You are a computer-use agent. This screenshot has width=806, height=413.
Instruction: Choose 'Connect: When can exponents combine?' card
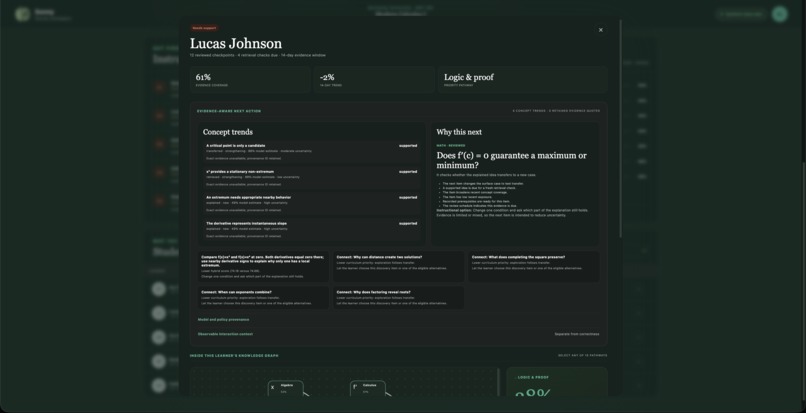click(264, 298)
